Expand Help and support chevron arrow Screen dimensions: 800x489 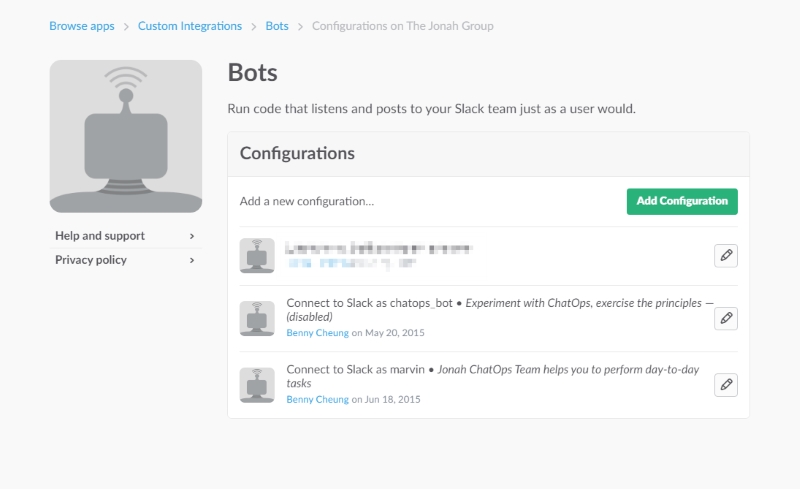pos(192,236)
